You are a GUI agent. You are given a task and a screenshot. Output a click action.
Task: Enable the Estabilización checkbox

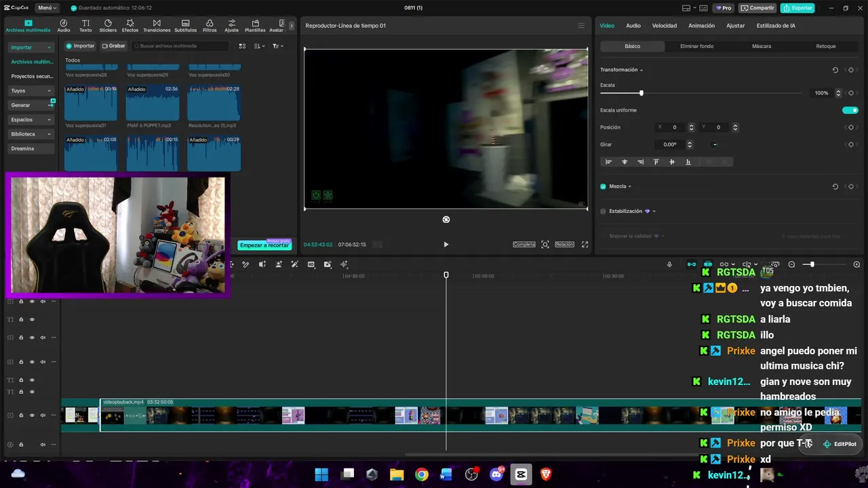(x=603, y=211)
